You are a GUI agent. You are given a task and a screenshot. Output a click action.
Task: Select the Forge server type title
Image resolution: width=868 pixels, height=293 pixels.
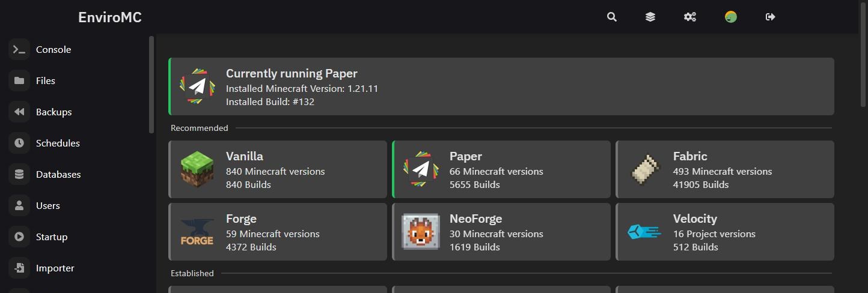tap(241, 219)
